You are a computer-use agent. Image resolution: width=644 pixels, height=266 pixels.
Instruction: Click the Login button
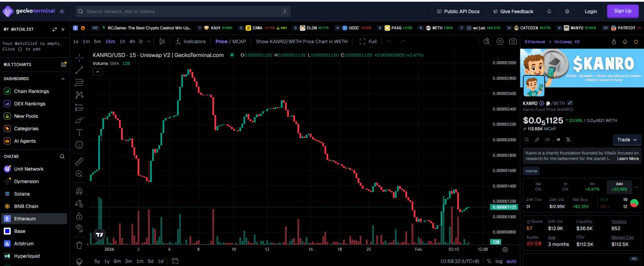pos(590,11)
